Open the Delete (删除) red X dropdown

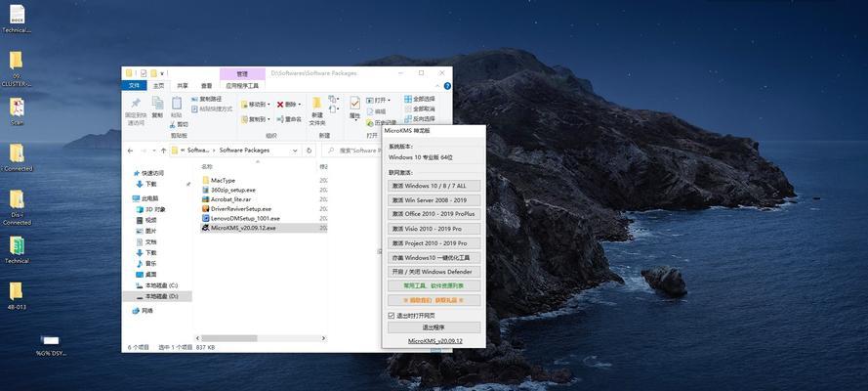coord(289,105)
